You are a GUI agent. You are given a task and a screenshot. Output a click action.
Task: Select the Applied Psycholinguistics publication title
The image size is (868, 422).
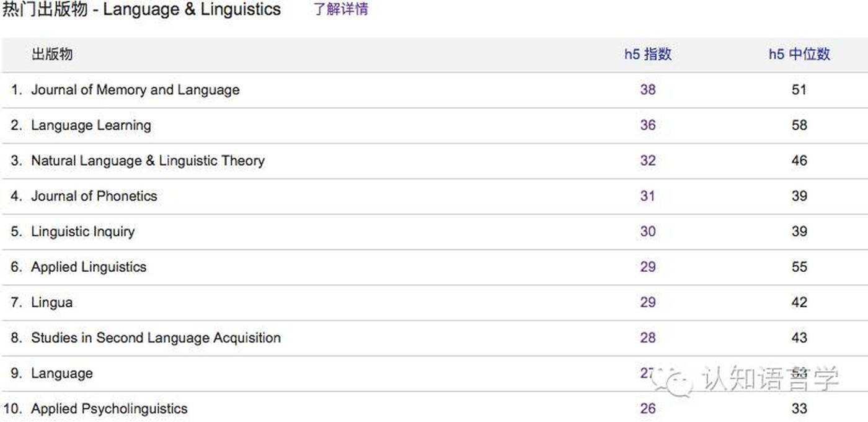tap(109, 409)
